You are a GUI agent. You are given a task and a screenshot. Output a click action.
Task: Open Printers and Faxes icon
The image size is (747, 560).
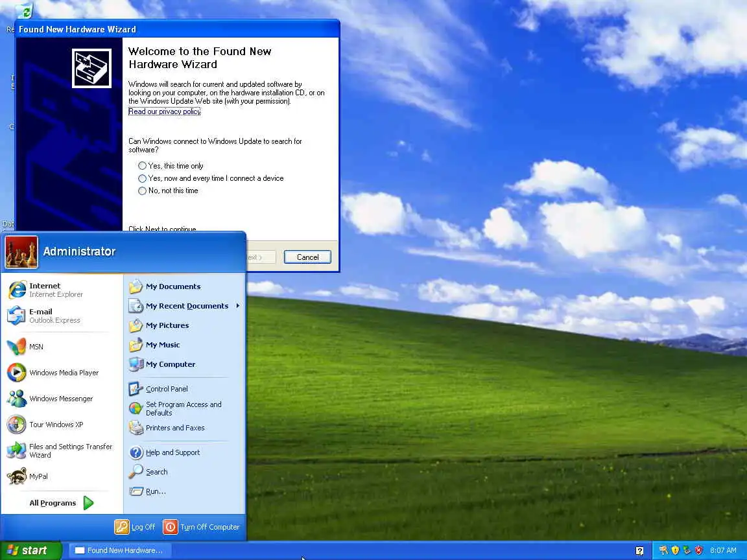tap(136, 428)
